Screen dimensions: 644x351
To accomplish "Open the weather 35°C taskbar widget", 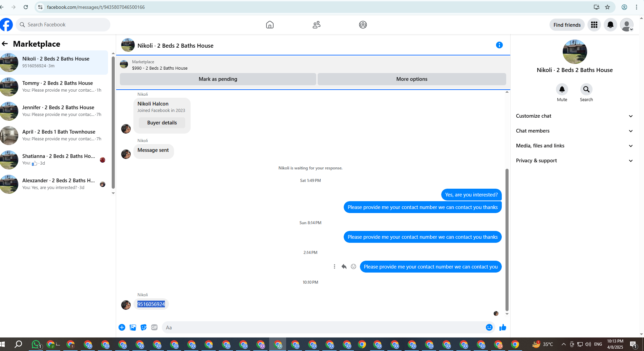I will click(543, 344).
